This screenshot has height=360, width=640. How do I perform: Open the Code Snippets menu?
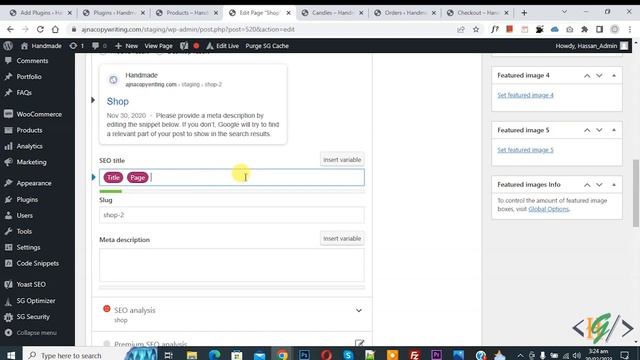tap(38, 263)
